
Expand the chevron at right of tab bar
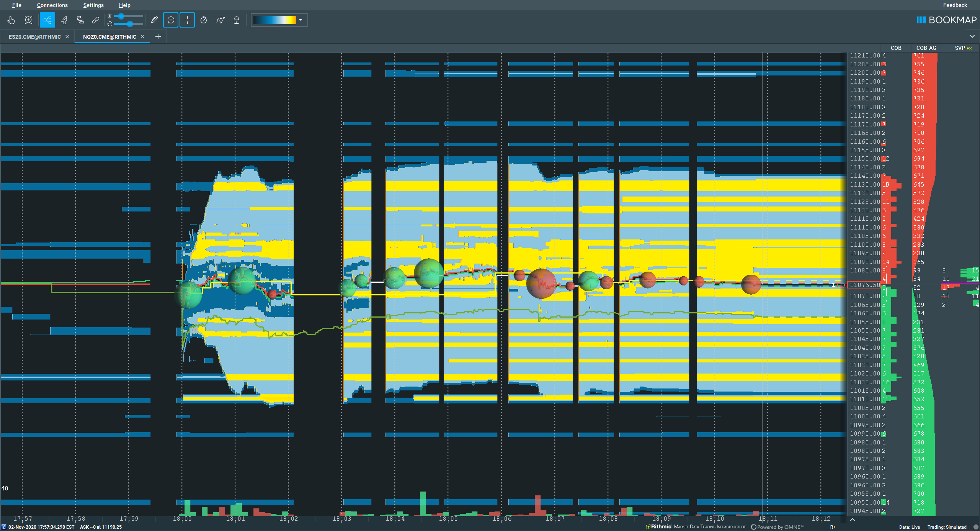(972, 36)
